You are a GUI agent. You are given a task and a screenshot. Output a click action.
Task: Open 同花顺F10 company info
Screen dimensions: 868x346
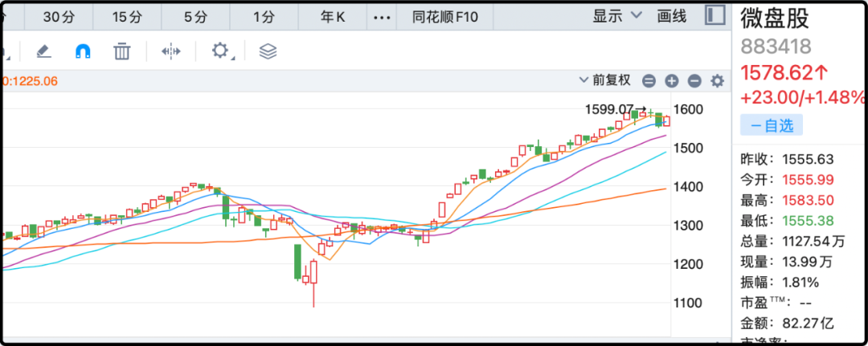click(x=444, y=16)
